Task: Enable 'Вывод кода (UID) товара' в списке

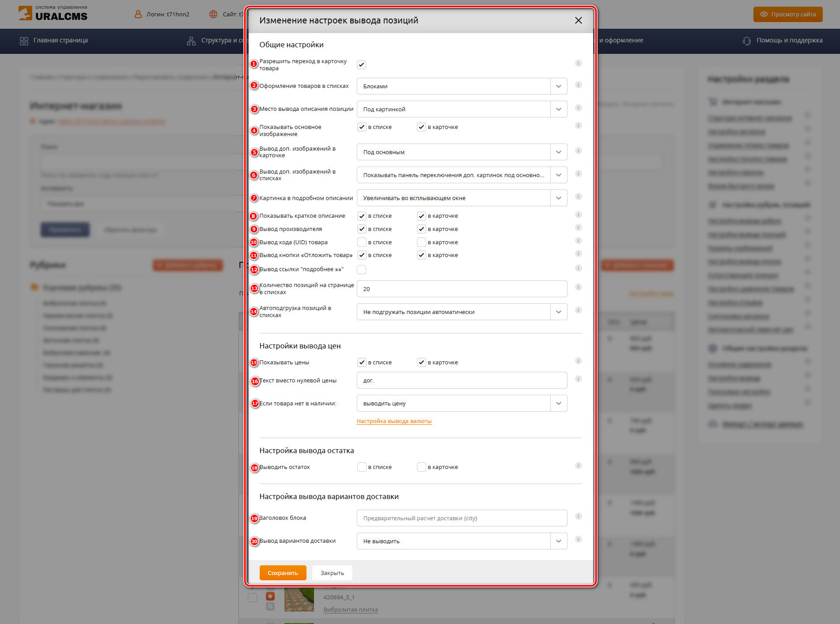Action: 361,242
